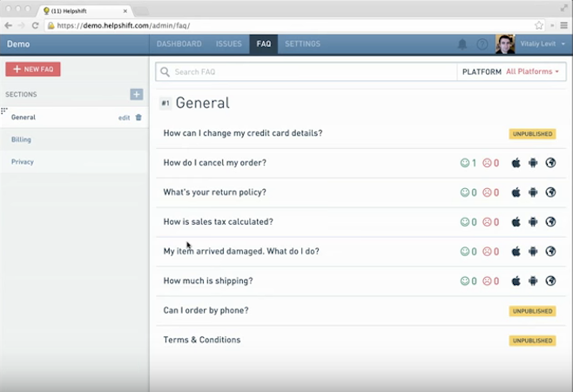Reload the page in browser
Screen dimensions: 573x392
pos(35,25)
